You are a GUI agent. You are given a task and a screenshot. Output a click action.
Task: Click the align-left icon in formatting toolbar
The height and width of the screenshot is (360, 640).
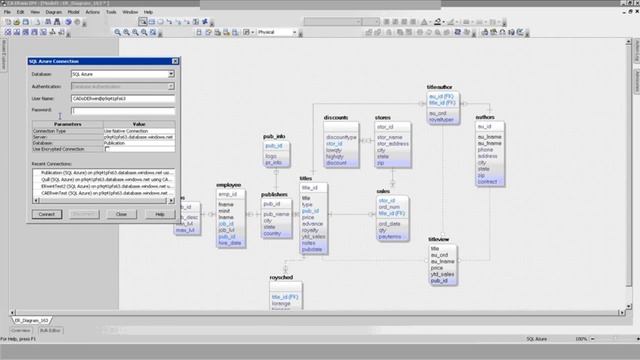point(386,22)
